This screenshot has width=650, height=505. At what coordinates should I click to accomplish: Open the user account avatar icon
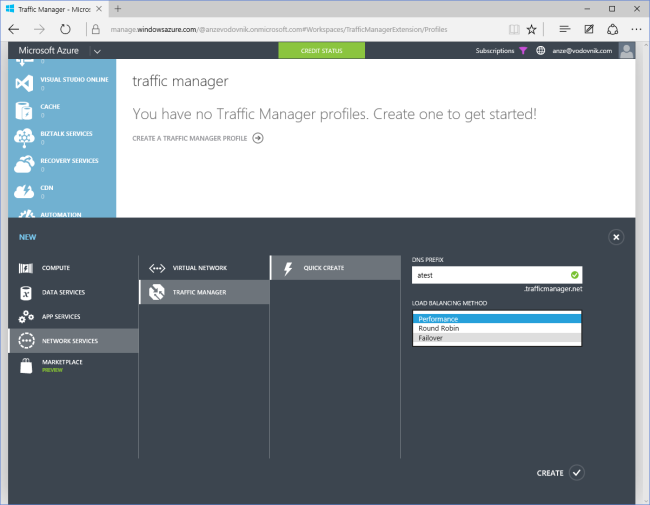(x=626, y=51)
